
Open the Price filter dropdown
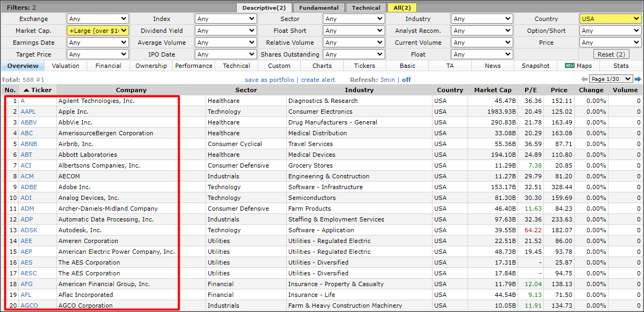(x=610, y=43)
